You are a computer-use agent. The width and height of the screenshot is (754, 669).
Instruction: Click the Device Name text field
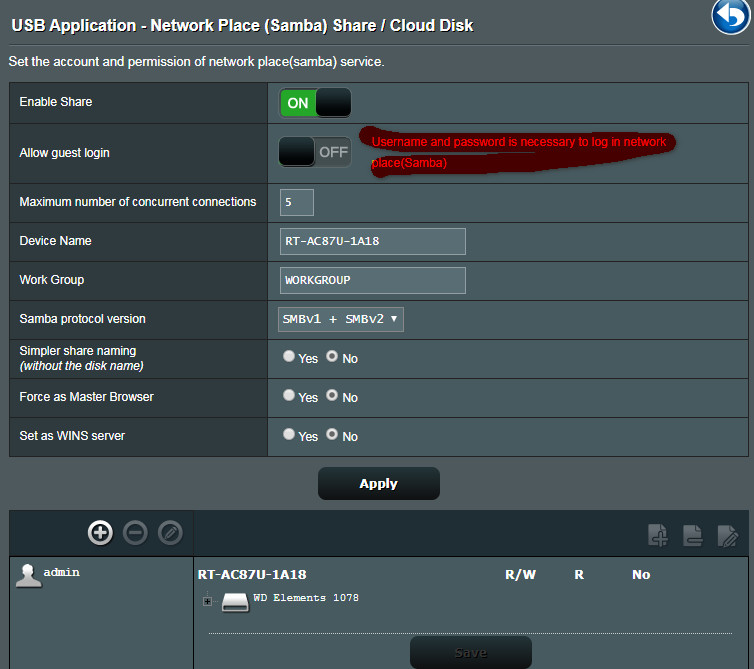(x=373, y=241)
